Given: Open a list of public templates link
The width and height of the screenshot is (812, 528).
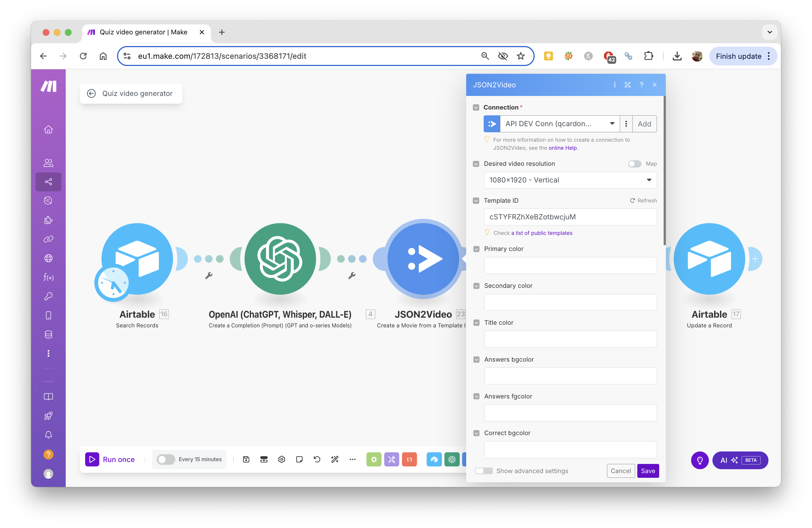Looking at the screenshot, I should click(x=541, y=233).
